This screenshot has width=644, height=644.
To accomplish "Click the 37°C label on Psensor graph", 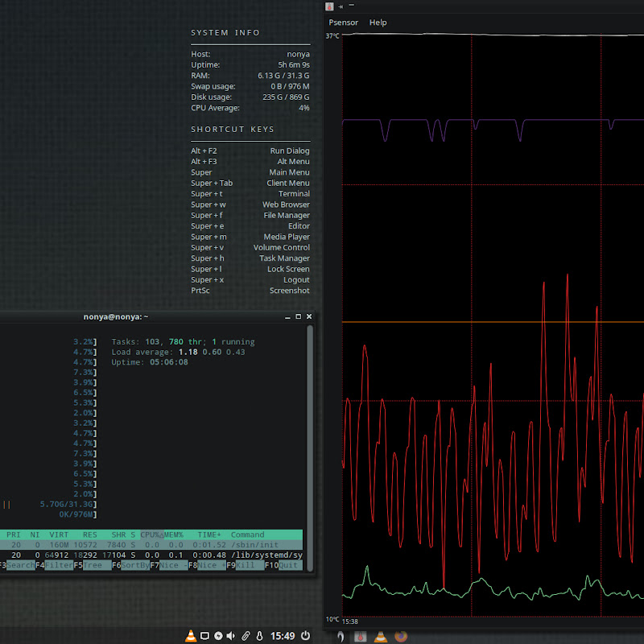I will pos(332,36).
